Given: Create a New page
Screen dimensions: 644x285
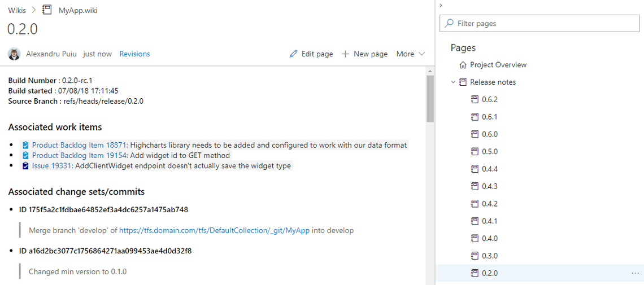Looking at the screenshot, I should (x=365, y=54).
